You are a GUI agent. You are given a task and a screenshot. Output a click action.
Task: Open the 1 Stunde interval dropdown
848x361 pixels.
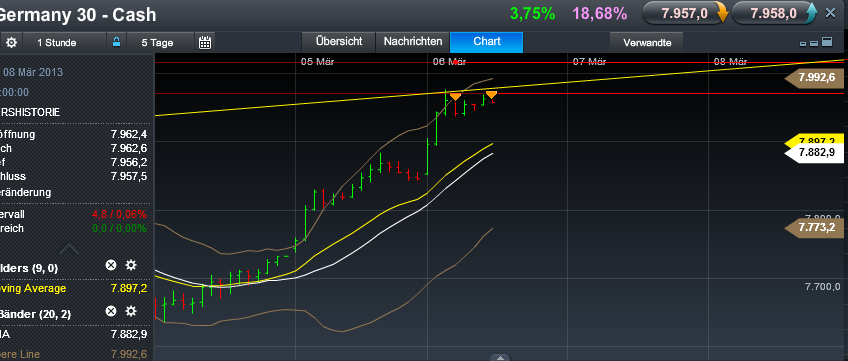coord(56,42)
